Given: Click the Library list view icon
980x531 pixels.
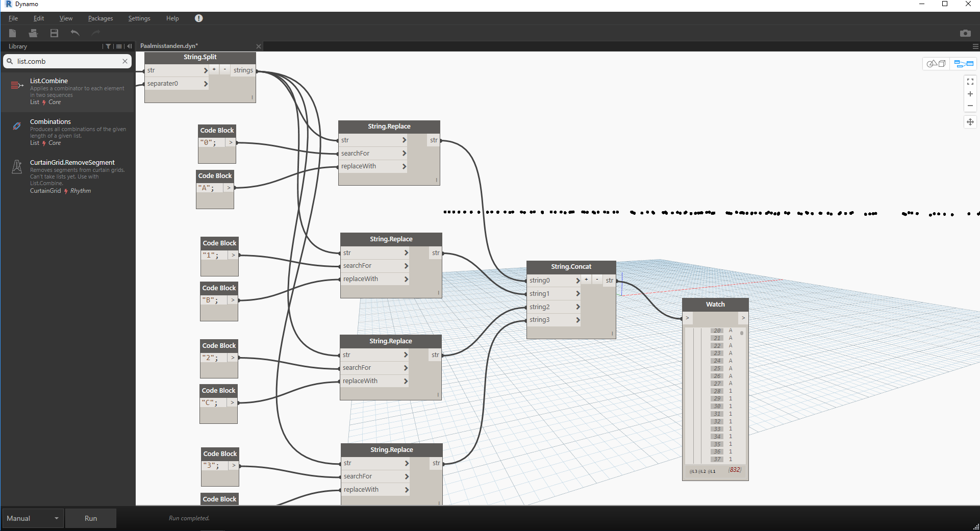Looking at the screenshot, I should click(119, 46).
